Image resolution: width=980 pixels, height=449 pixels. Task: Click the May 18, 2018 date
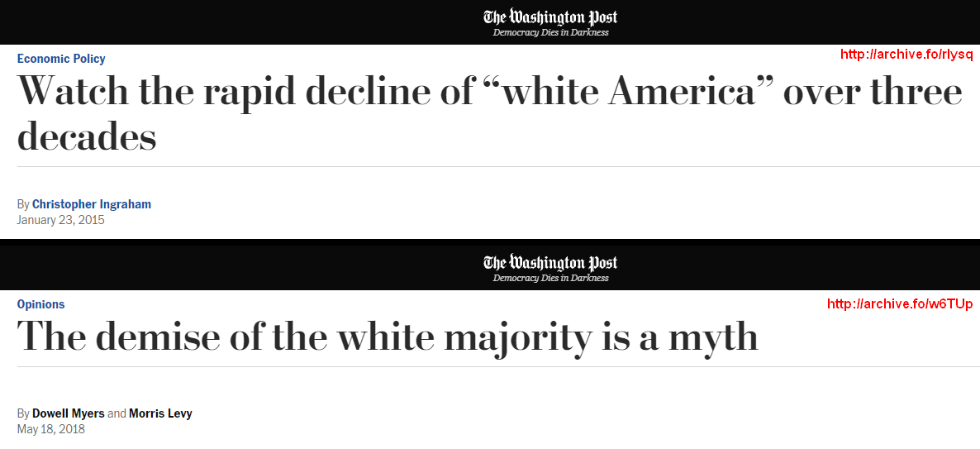(51, 429)
